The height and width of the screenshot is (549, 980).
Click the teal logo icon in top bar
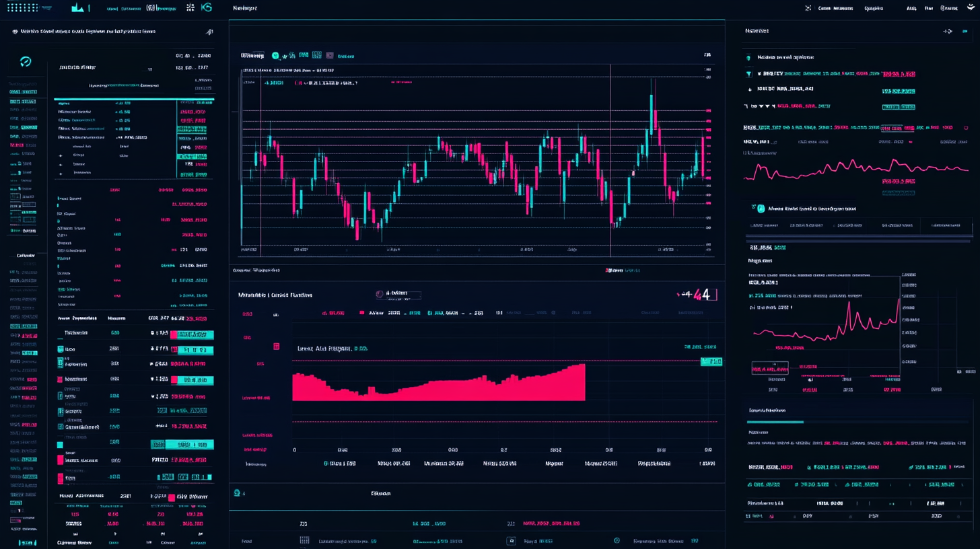(x=206, y=7)
